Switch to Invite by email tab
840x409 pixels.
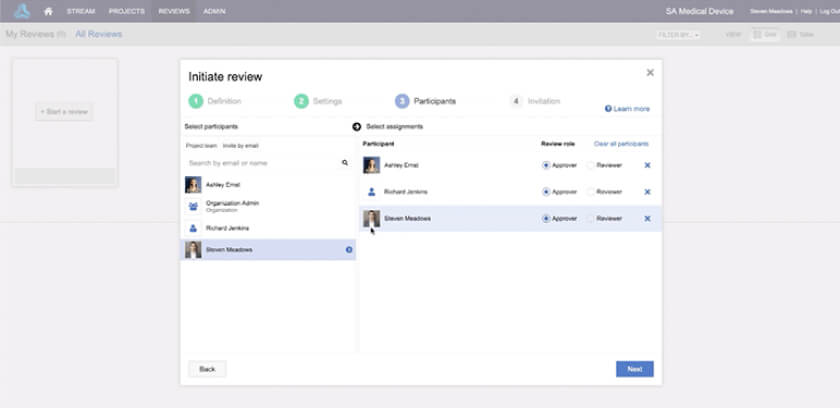pos(240,145)
